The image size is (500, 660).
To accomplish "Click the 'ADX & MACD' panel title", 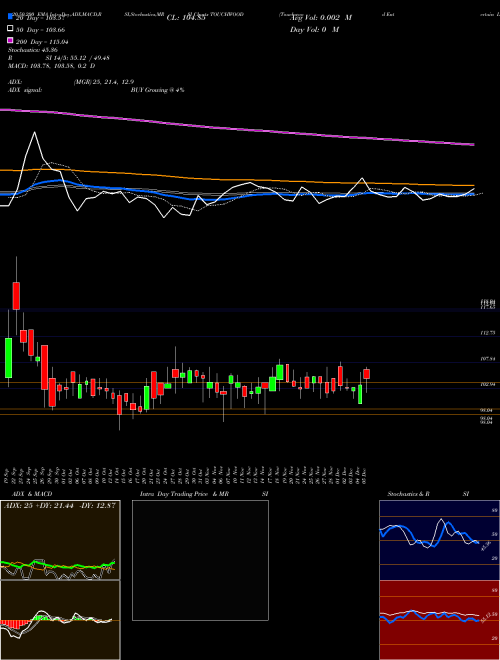I will click(32, 494).
